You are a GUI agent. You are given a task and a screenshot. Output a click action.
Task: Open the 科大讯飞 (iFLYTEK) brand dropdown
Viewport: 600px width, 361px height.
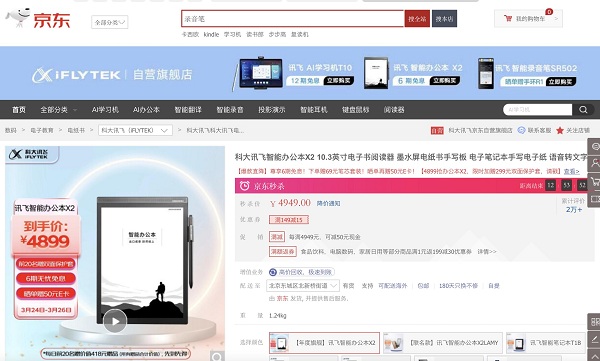(135, 131)
